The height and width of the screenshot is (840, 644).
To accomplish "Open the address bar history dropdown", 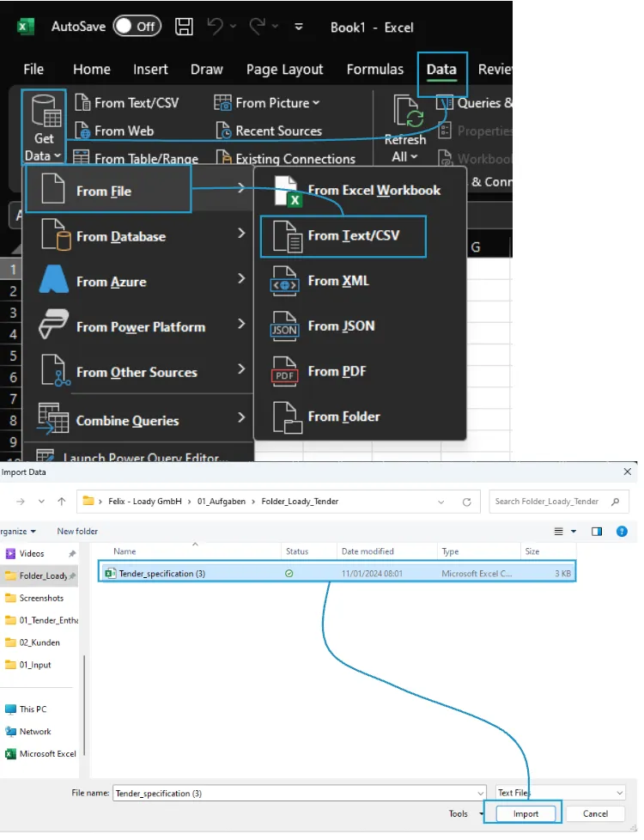I will [441, 502].
